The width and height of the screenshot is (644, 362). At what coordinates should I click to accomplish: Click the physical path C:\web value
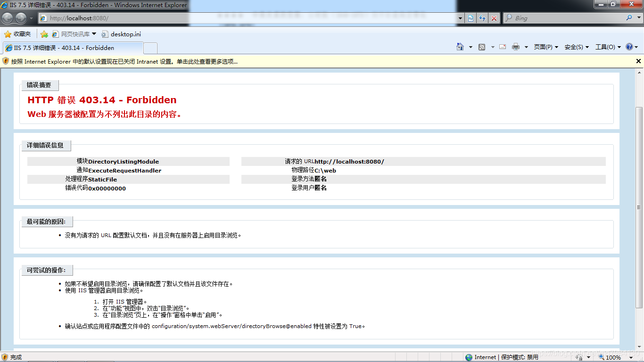[325, 171]
